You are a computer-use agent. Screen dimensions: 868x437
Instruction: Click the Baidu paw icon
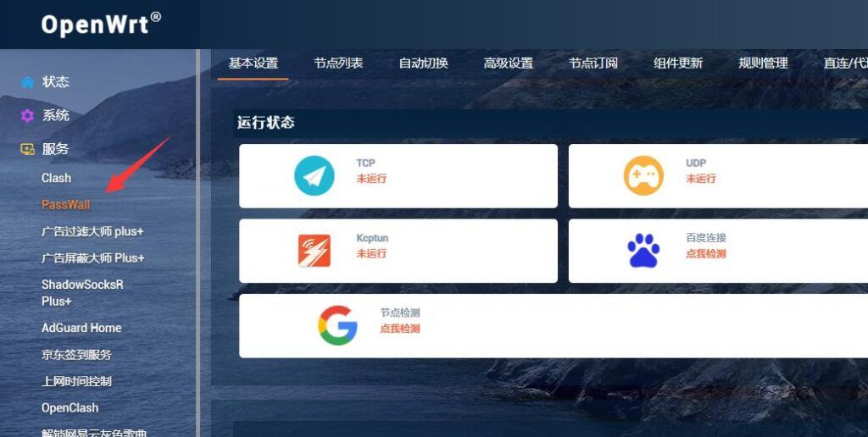tap(643, 251)
